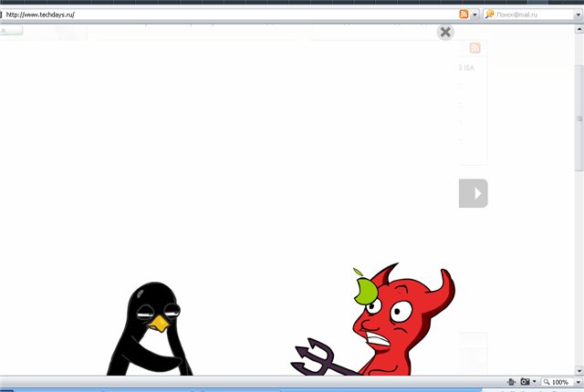
Task: Click the vertical scrollbar thumb
Action: (x=579, y=119)
